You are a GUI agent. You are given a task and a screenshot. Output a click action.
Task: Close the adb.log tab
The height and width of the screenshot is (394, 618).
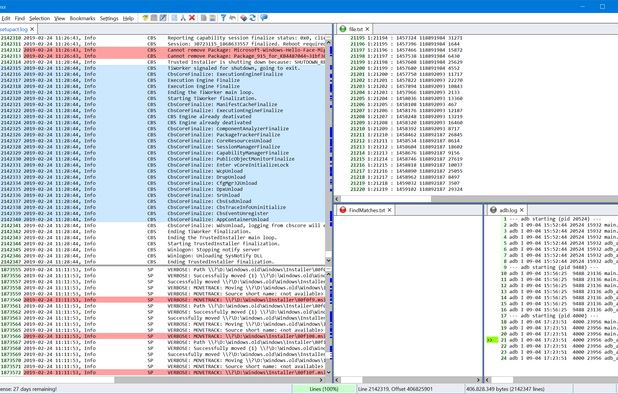[x=522, y=210]
